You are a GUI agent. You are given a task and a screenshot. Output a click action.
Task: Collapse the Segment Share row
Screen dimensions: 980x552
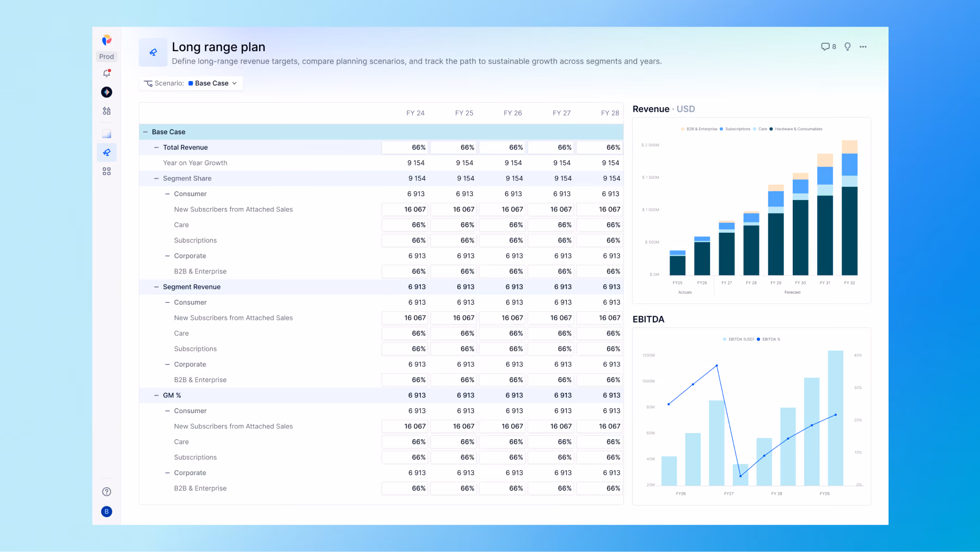(156, 179)
